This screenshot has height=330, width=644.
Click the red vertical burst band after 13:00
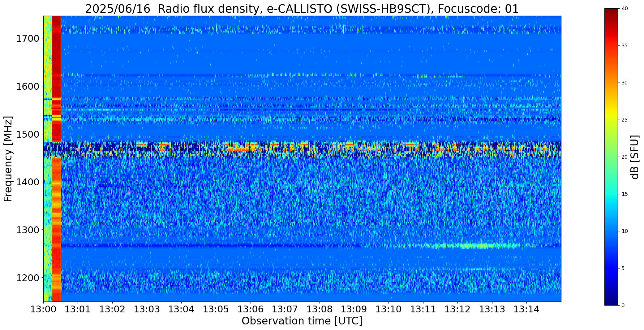[56, 159]
